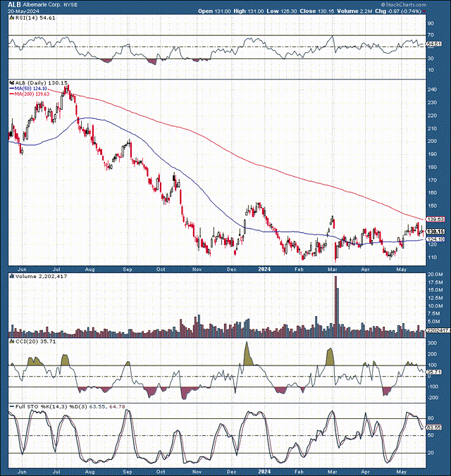This screenshot has height=476, width=451.
Task: Click the 200 price axis label
Action: (432, 141)
